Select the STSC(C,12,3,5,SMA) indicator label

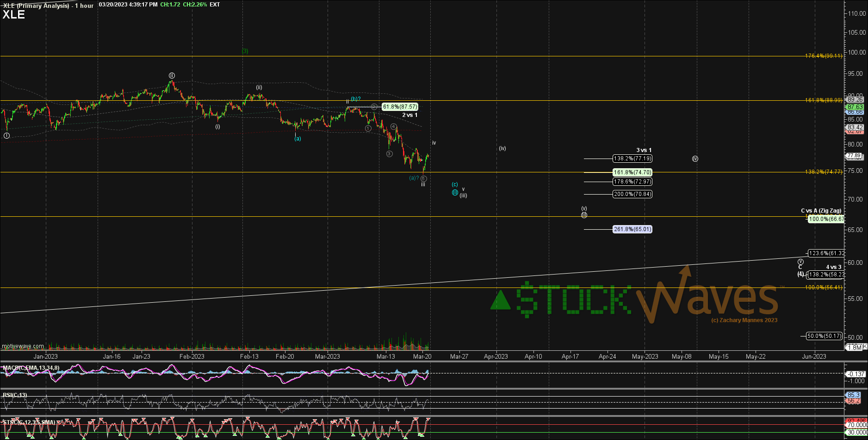pos(30,421)
